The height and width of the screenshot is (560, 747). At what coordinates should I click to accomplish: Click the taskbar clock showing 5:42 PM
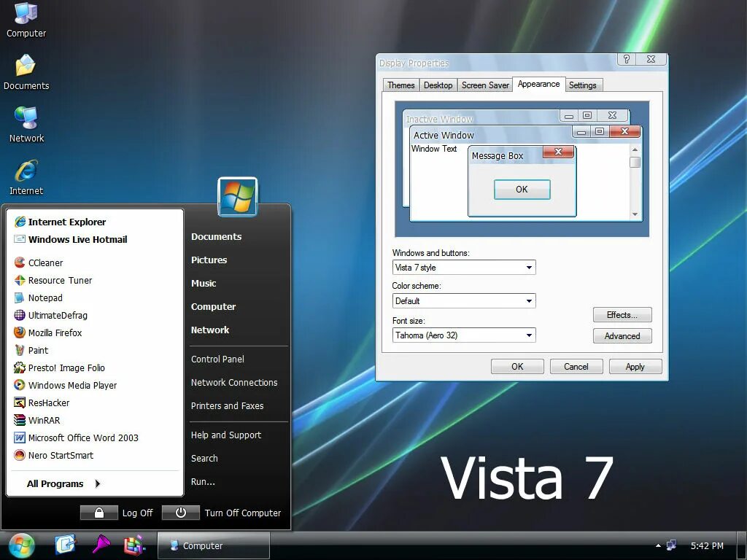[x=707, y=545]
